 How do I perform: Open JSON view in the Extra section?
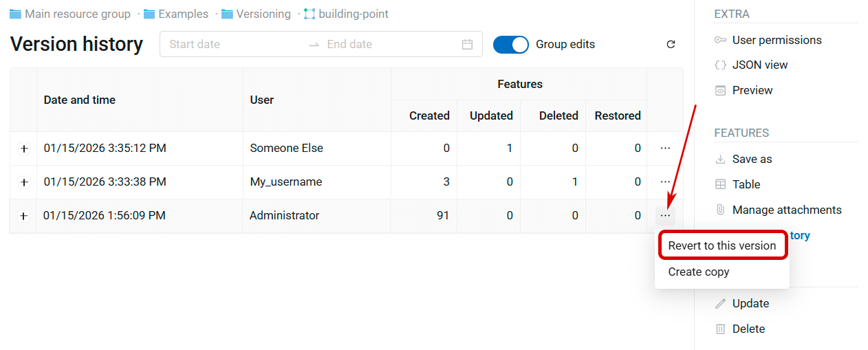(x=759, y=65)
